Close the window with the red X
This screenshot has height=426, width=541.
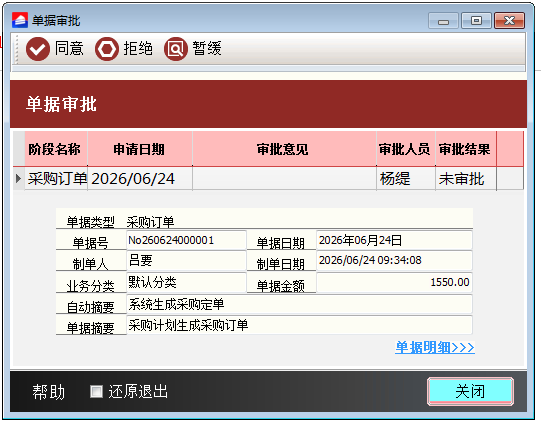(509, 21)
